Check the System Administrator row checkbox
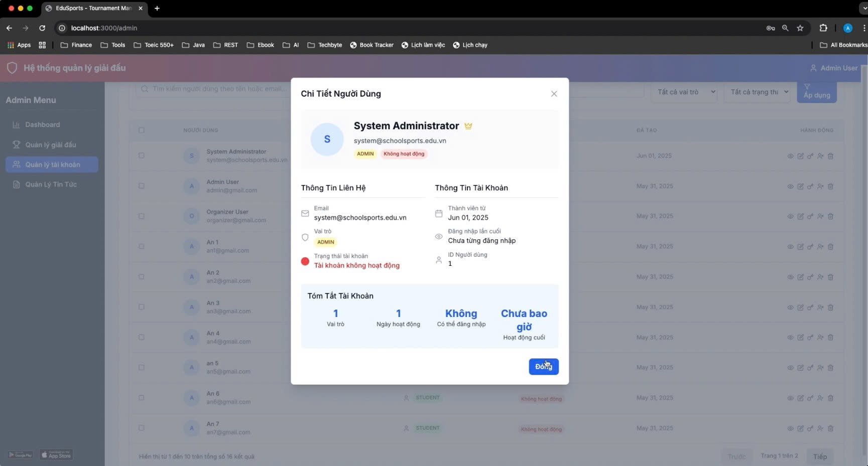The image size is (868, 466). (142, 156)
